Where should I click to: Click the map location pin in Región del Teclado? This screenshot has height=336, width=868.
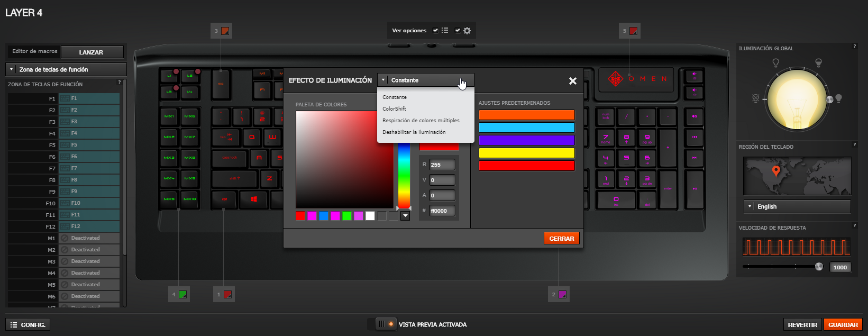click(x=776, y=171)
